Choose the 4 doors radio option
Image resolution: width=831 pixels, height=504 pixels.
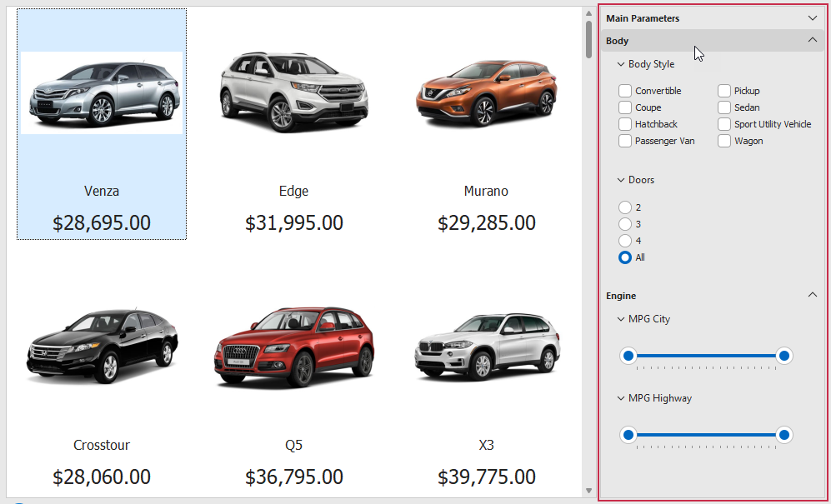pyautogui.click(x=625, y=241)
